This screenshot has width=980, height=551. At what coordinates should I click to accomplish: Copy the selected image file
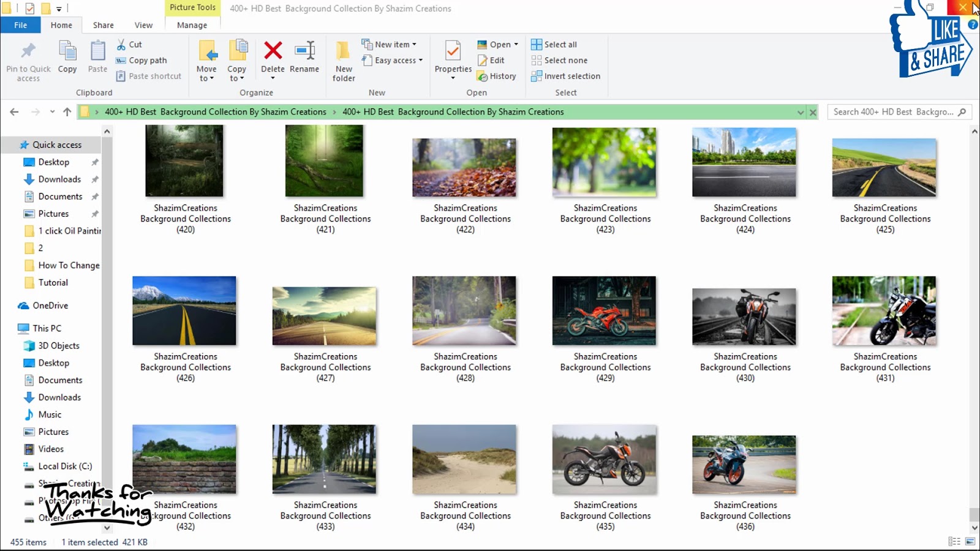67,58
